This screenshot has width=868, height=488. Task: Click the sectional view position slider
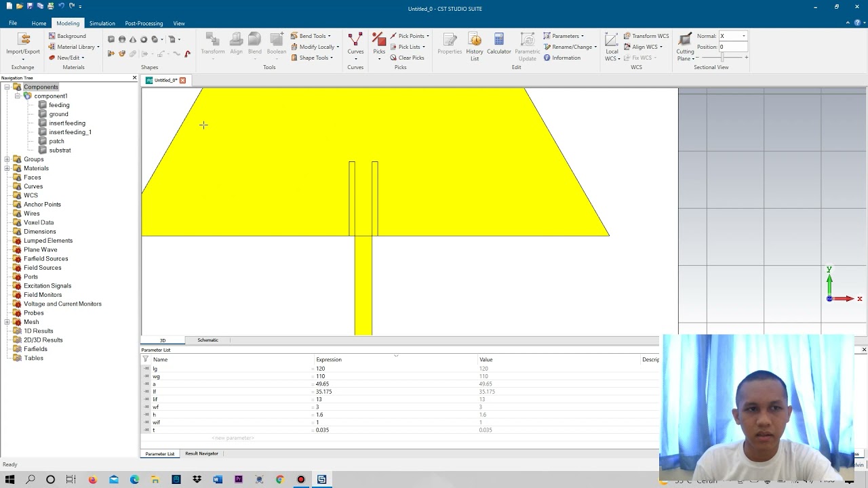point(722,58)
